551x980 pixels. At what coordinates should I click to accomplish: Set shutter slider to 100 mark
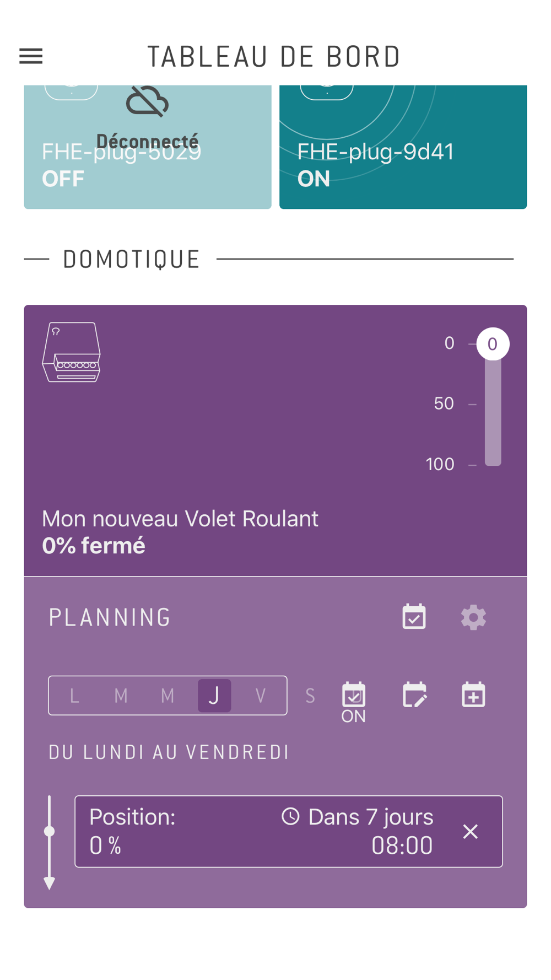493,464
